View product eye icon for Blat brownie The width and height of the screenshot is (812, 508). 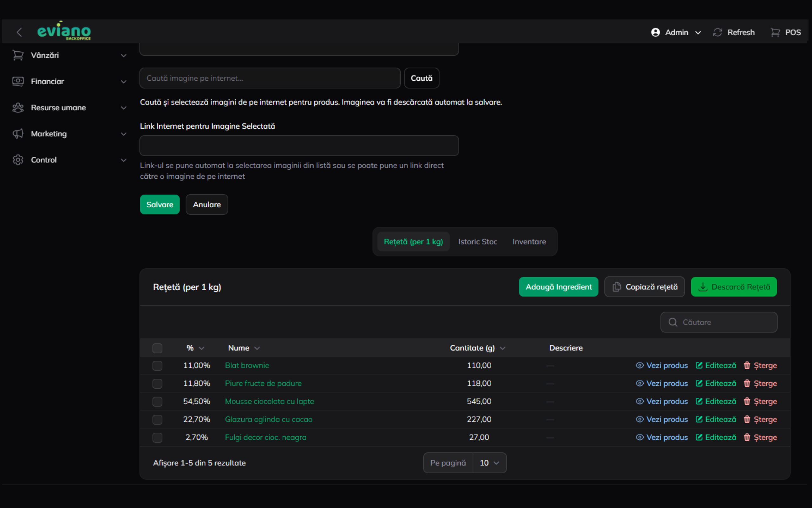pos(639,365)
